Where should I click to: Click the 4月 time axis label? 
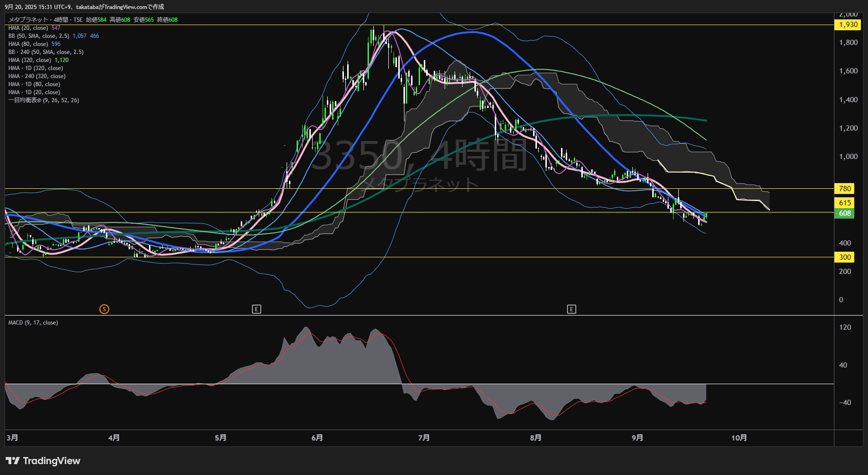coord(114,438)
